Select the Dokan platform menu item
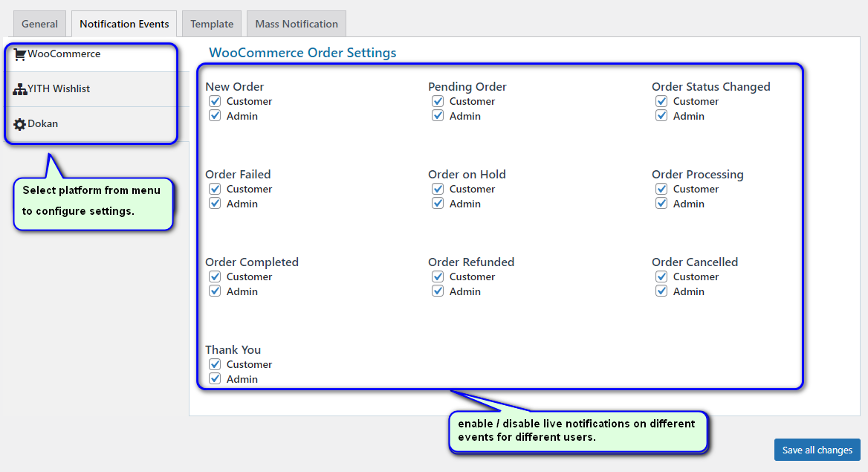The width and height of the screenshot is (868, 472). [x=42, y=124]
